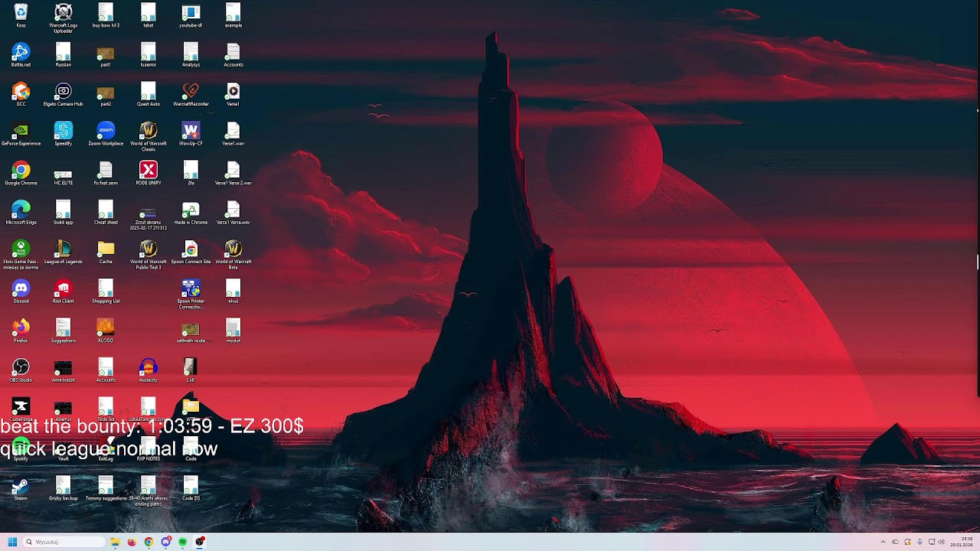The image size is (980, 551).
Task: Select the luaerror file on the desktop
Action: pos(149,55)
